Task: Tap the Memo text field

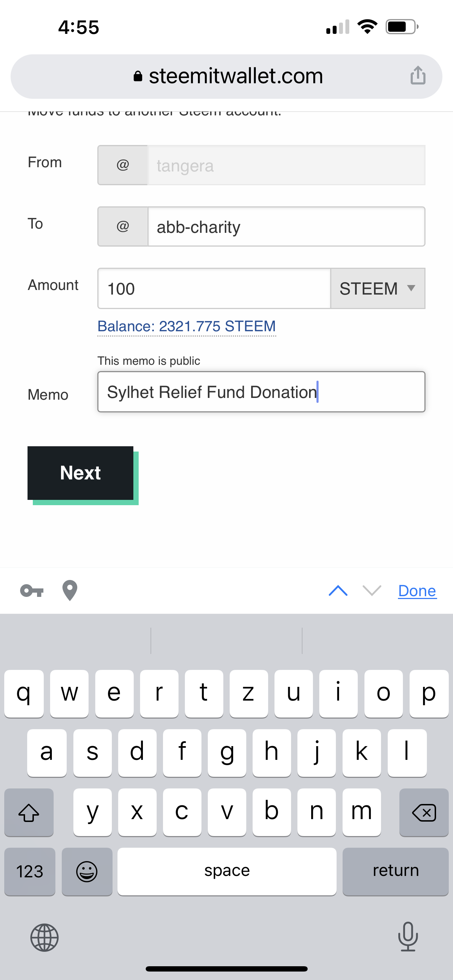Action: pos(261,392)
